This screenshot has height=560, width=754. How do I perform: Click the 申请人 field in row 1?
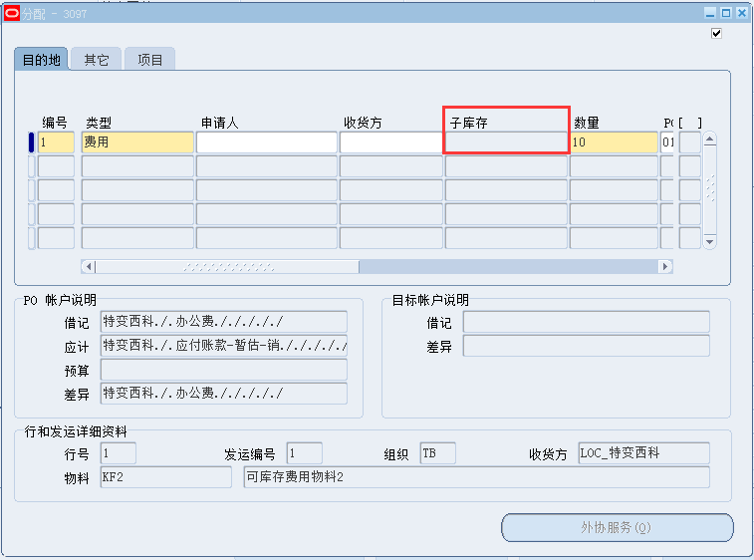pyautogui.click(x=267, y=141)
